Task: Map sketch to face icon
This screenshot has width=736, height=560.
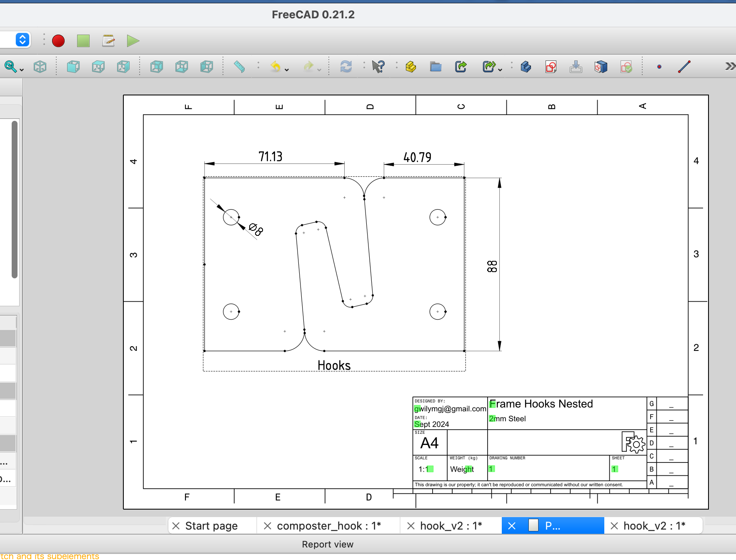Action: click(601, 67)
